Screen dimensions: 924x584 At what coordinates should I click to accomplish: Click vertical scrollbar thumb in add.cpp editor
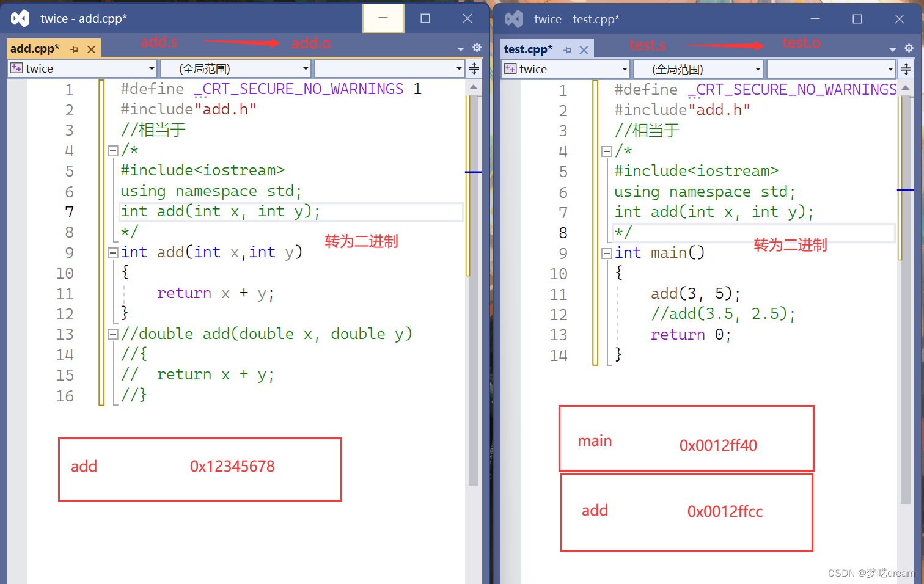pos(474,290)
